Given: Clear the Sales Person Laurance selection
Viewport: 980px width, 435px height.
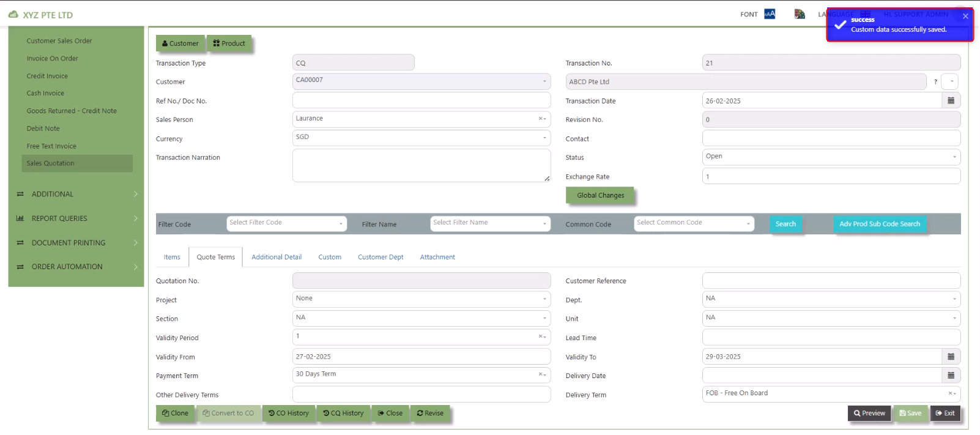Looking at the screenshot, I should click(540, 119).
